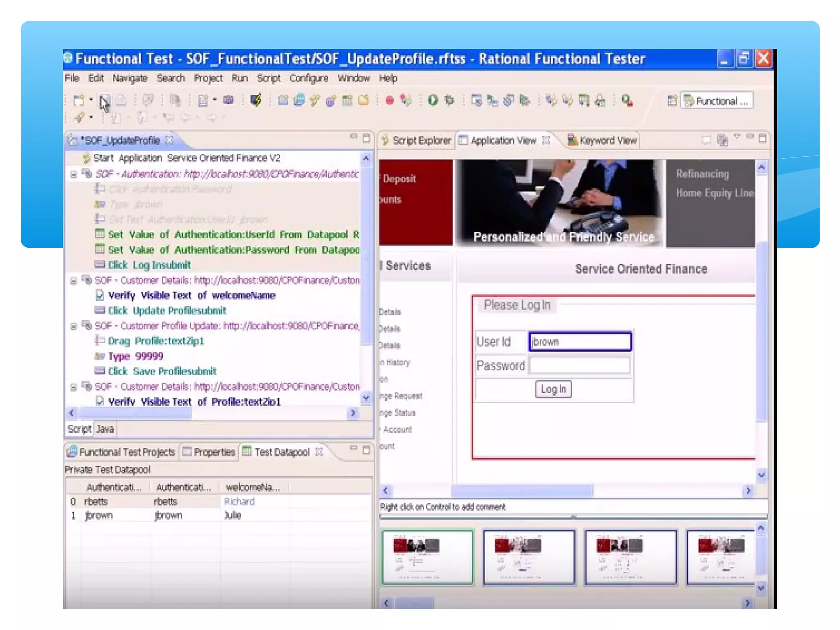
Task: Click the red Record script toolbar icon
Action: point(389,100)
